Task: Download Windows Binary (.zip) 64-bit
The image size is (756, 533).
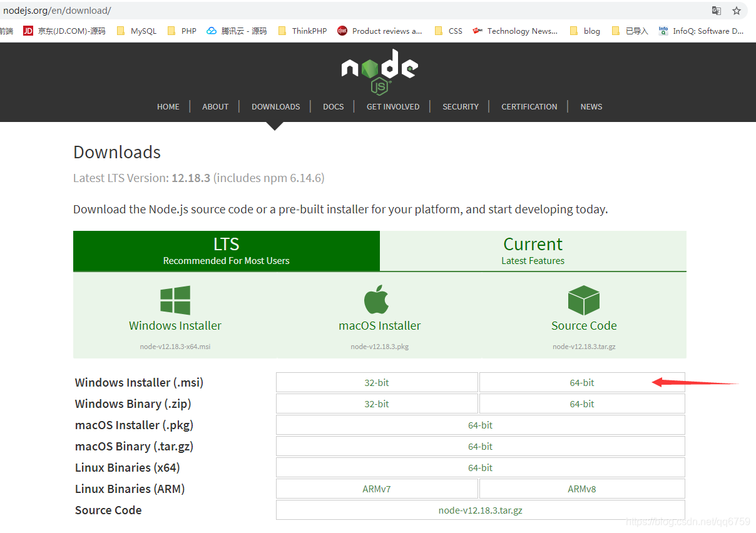Action: [x=582, y=404]
